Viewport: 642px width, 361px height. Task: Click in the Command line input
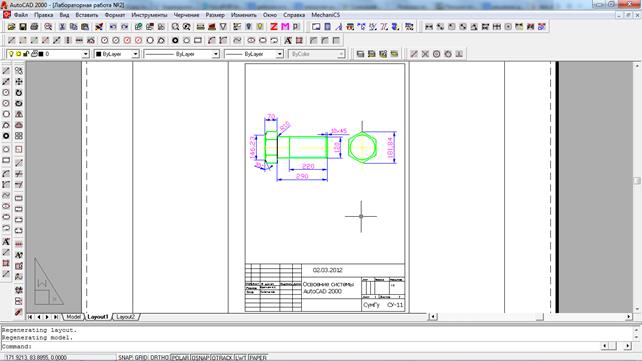pyautogui.click(x=301, y=346)
